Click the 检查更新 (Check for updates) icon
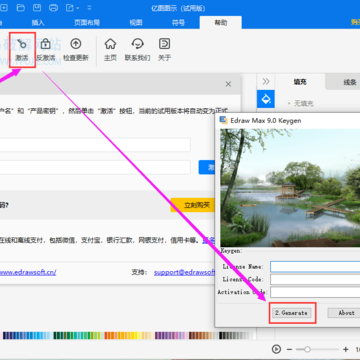Image resolution: width=360 pixels, height=360 pixels. [x=76, y=44]
